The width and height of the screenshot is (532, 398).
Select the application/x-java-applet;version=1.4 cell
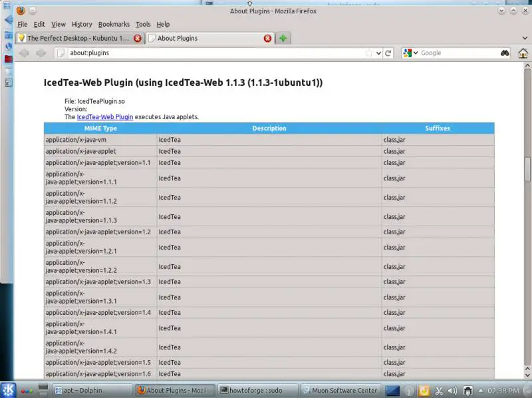(x=100, y=312)
